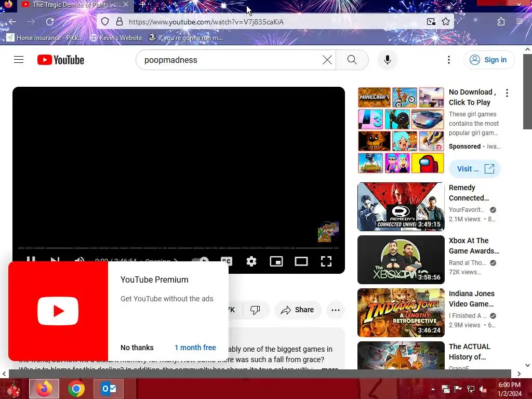Clear the search query with the X
The image size is (532, 399).
327,60
